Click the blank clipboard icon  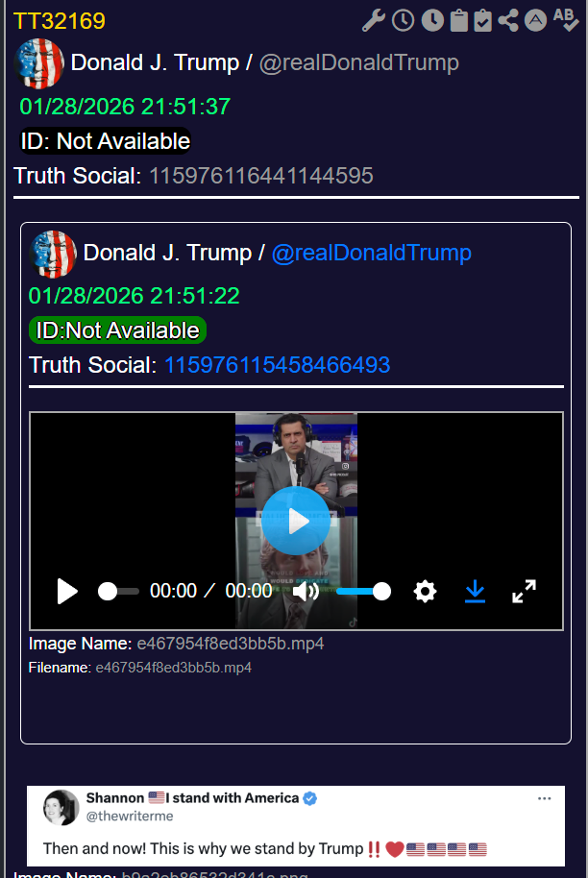(458, 20)
